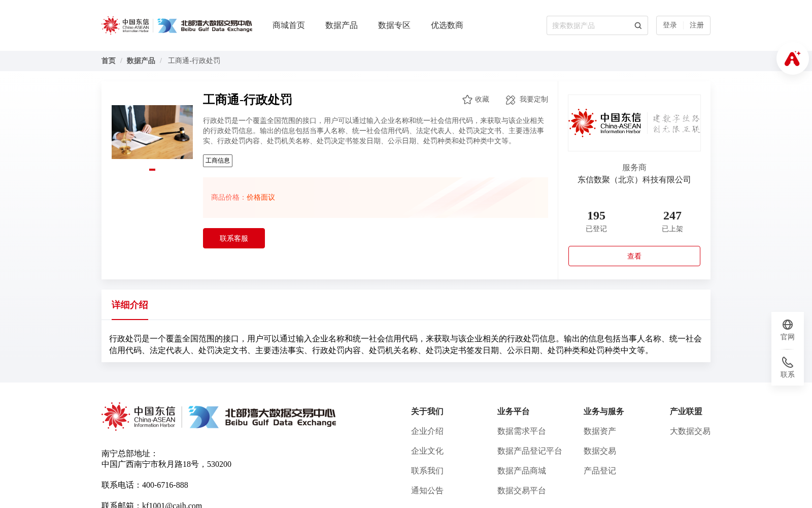Click the official website globe icon
This screenshot has width=812, height=508.
[788, 325]
